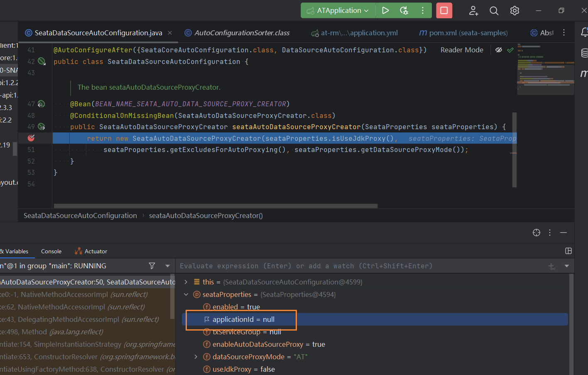Show editor tab options menu
Image resolution: width=588 pixels, height=375 pixels.
tap(564, 32)
